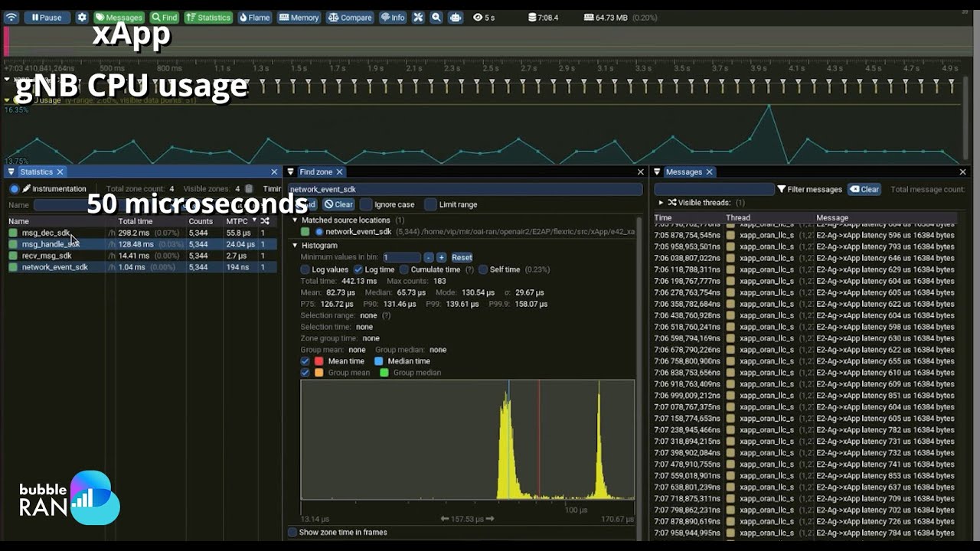
Task: Click the Reset button in Histogram
Action: point(462,257)
